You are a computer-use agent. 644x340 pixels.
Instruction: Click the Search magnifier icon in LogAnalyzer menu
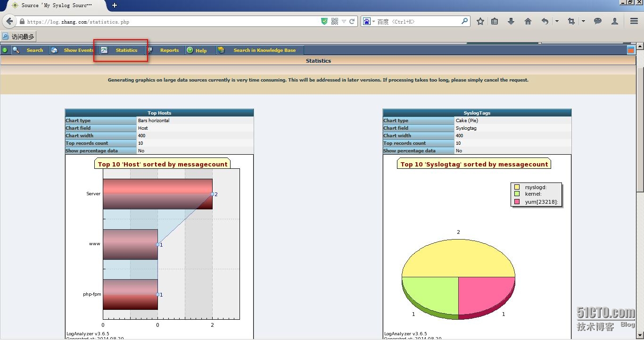click(x=16, y=50)
